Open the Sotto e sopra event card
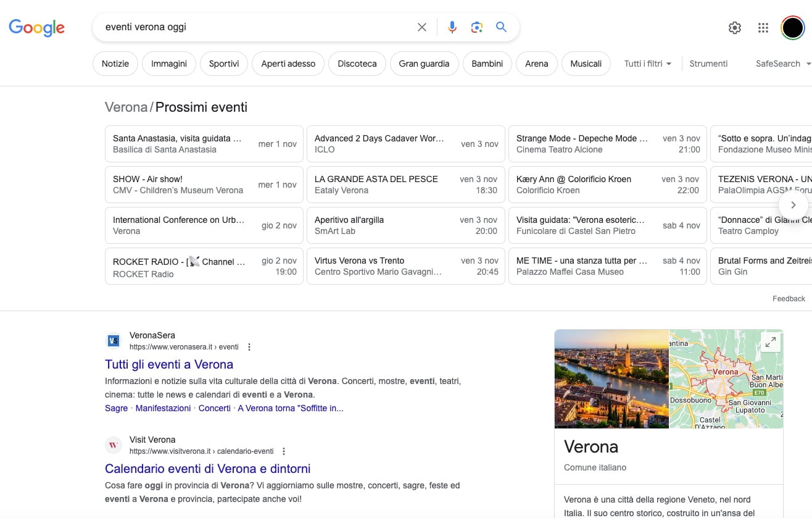 [761, 144]
